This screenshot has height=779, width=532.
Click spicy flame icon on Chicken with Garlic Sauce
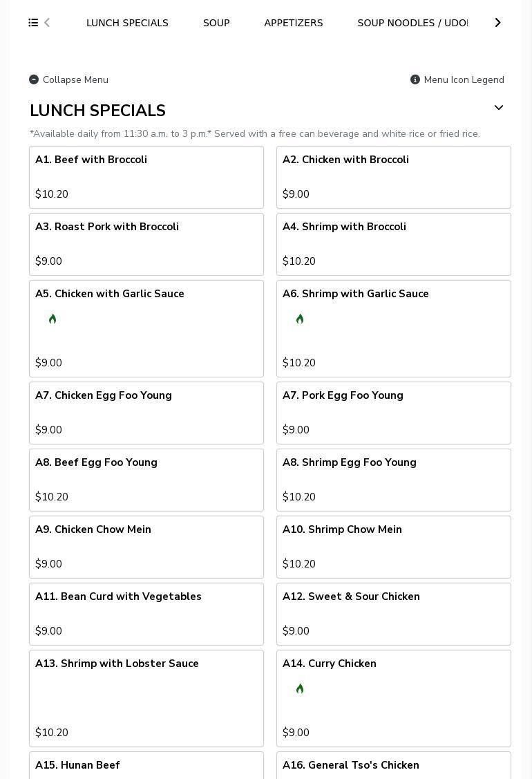pos(53,319)
